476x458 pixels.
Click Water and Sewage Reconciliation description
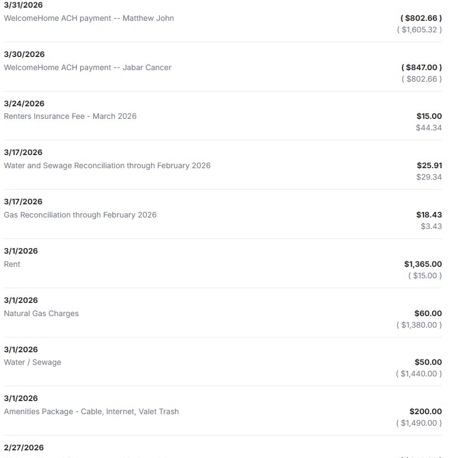coord(107,165)
